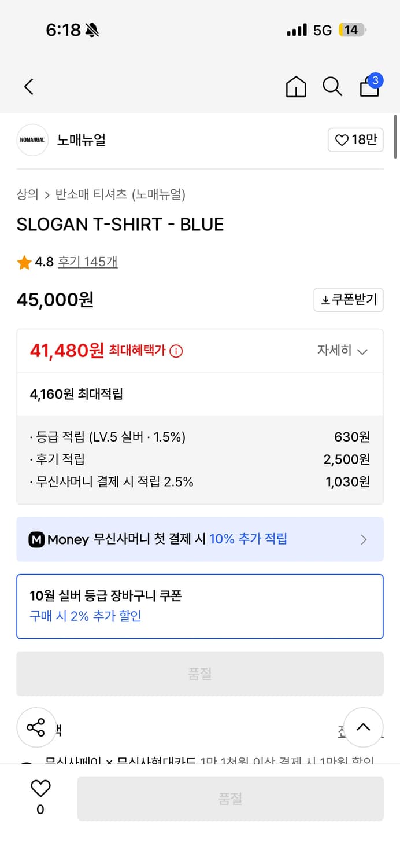Toggle the brand like button 18만
The image size is (400, 868).
tap(355, 140)
